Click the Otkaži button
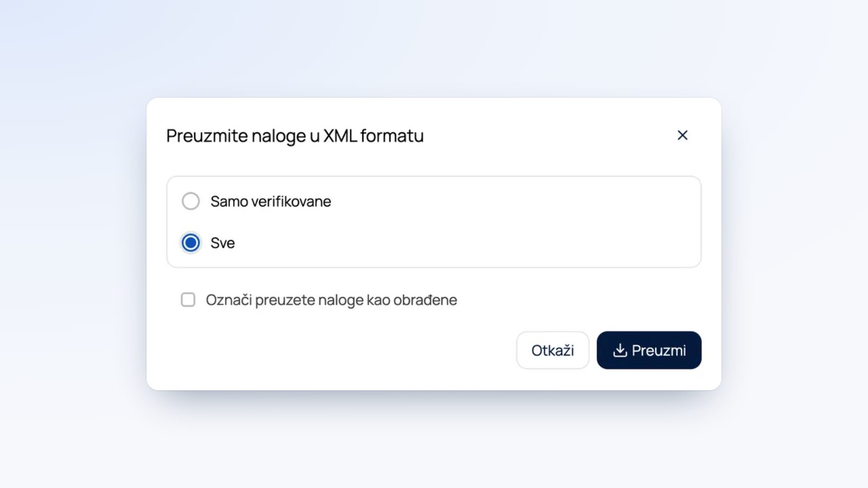The height and width of the screenshot is (488, 868). tap(552, 350)
